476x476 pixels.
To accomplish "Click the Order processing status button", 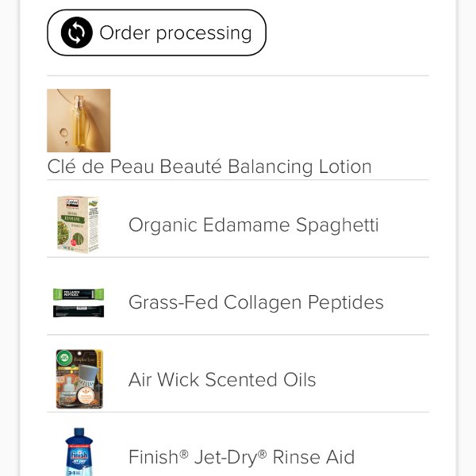I will 156,33.
